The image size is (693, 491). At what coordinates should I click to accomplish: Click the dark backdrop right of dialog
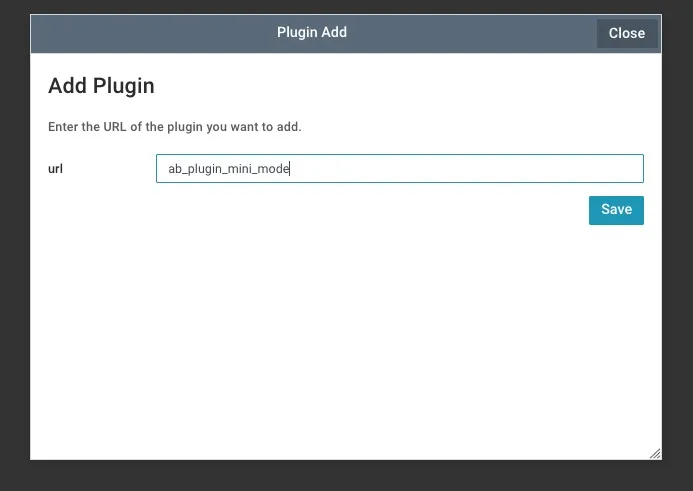(677, 250)
